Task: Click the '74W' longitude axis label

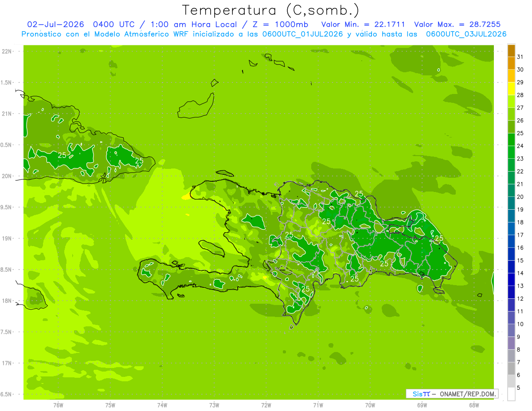Action: click(162, 405)
